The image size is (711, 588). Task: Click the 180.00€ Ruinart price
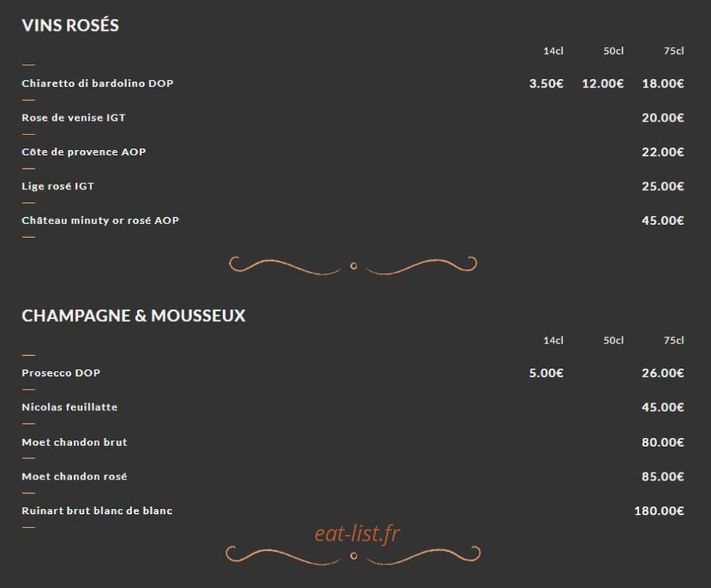tap(659, 511)
